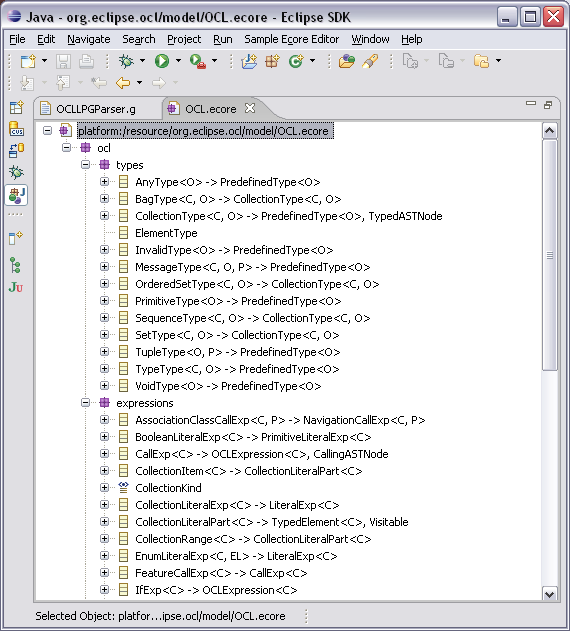Open the Hierarchy fast view icon
The image size is (570, 631).
coord(15,265)
